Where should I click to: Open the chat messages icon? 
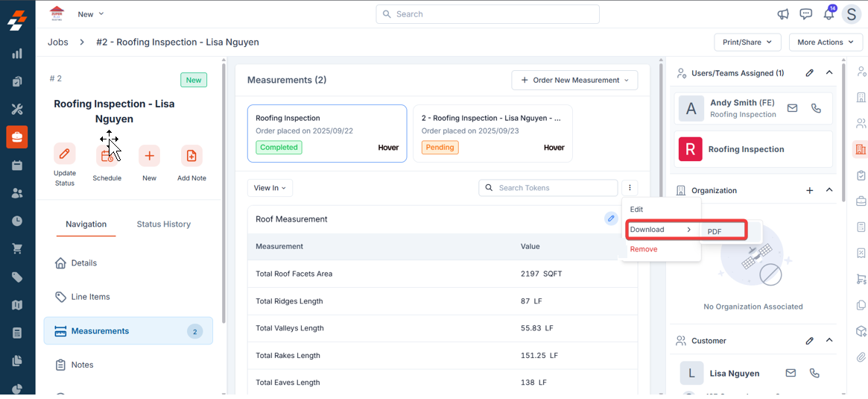pos(806,14)
